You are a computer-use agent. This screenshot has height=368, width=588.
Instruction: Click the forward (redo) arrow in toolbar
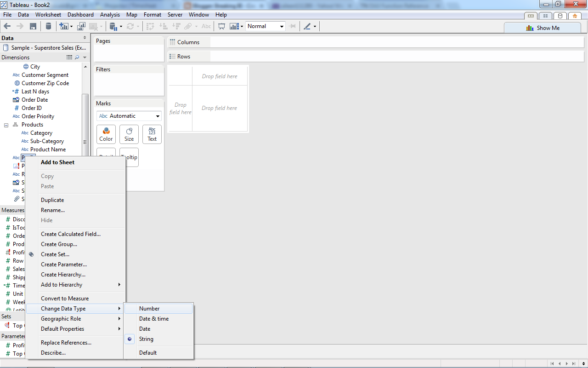[20, 26]
